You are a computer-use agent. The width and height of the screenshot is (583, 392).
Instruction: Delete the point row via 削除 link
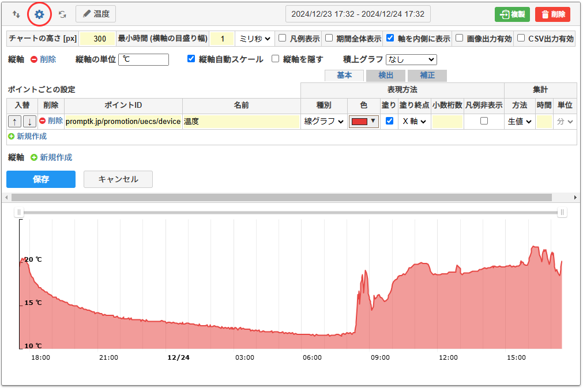[x=51, y=121]
